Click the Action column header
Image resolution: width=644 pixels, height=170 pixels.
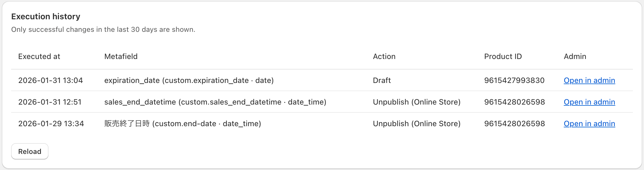(384, 56)
